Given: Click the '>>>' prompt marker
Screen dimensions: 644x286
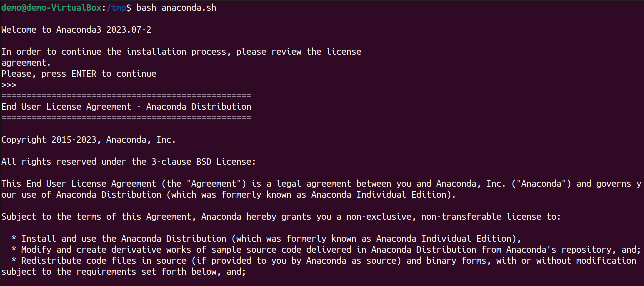Looking at the screenshot, I should coord(9,85).
